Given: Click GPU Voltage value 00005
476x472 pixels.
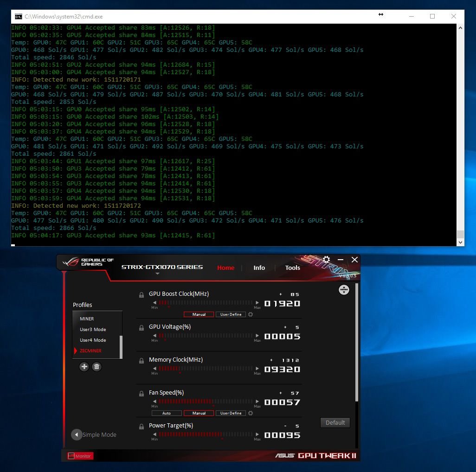Looking at the screenshot, I should tap(283, 337).
